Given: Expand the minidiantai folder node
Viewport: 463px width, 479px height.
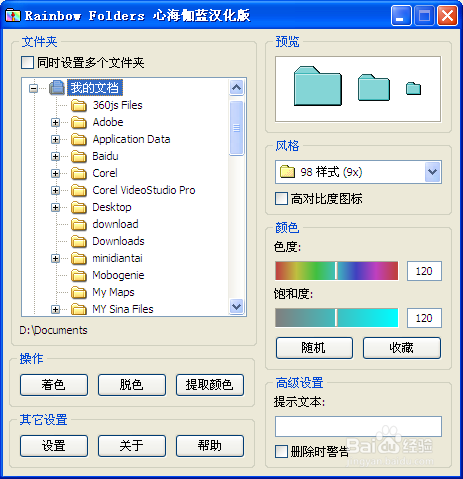Looking at the screenshot, I should coord(55,259).
